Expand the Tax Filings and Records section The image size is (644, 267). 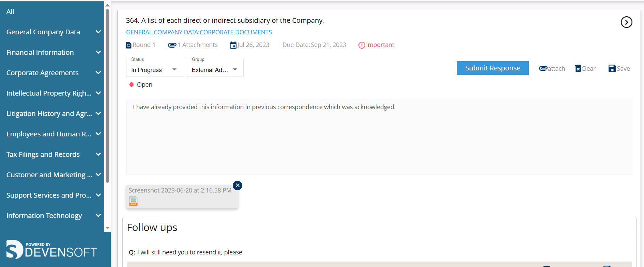[98, 154]
